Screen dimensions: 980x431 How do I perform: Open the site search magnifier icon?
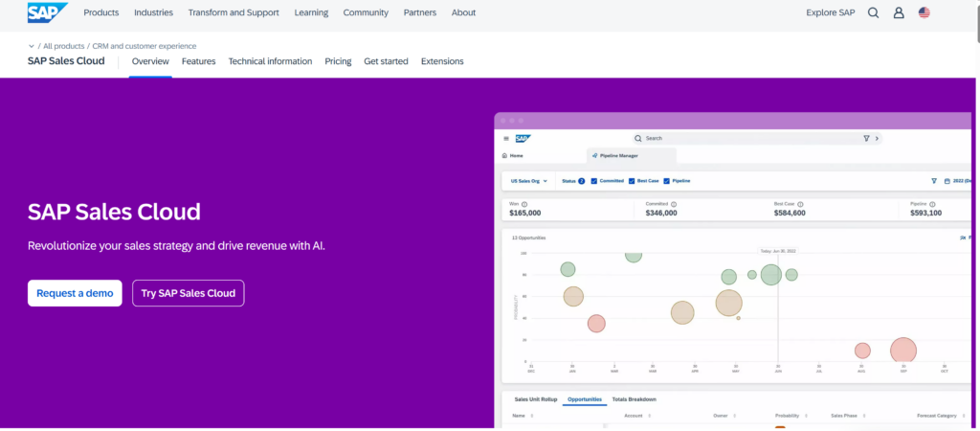[873, 12]
